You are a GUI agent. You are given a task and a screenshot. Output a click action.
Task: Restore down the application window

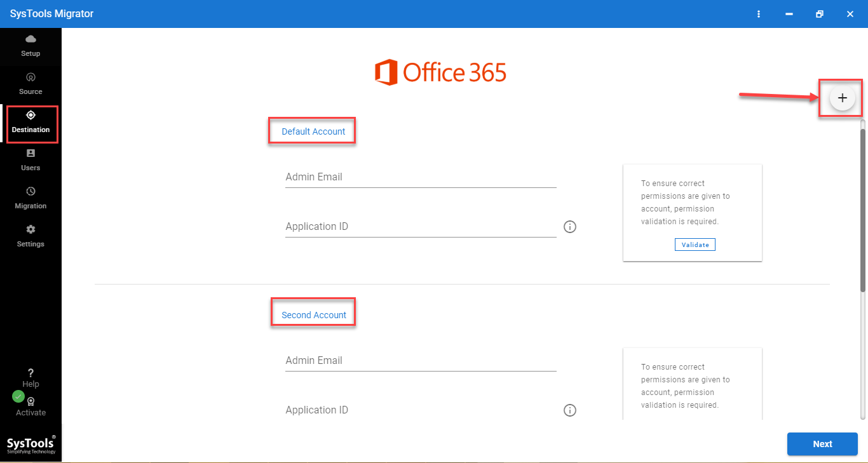(820, 14)
